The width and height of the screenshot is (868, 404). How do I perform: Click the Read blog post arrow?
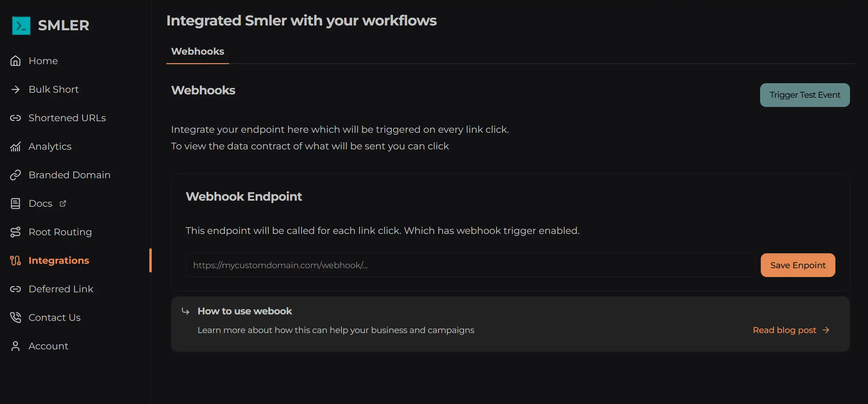pyautogui.click(x=826, y=330)
